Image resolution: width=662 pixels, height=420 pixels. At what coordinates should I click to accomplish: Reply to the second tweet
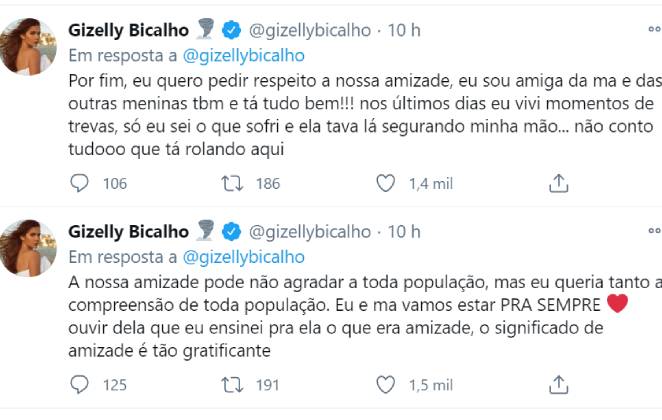coord(80,385)
